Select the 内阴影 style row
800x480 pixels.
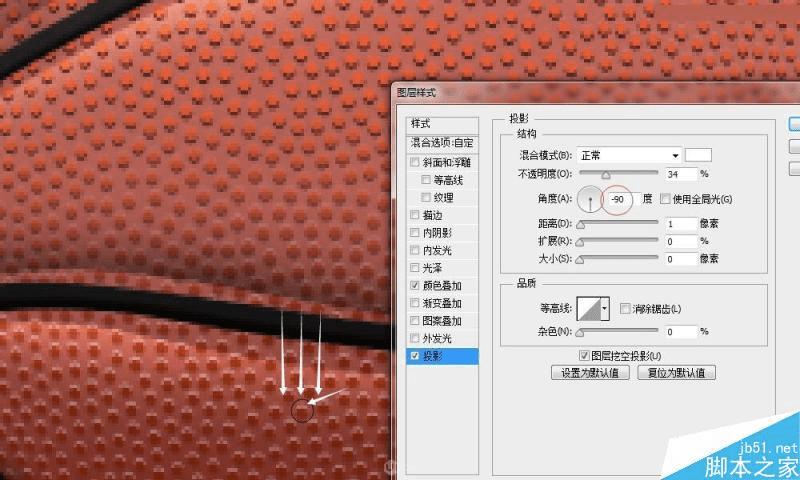coord(442,233)
